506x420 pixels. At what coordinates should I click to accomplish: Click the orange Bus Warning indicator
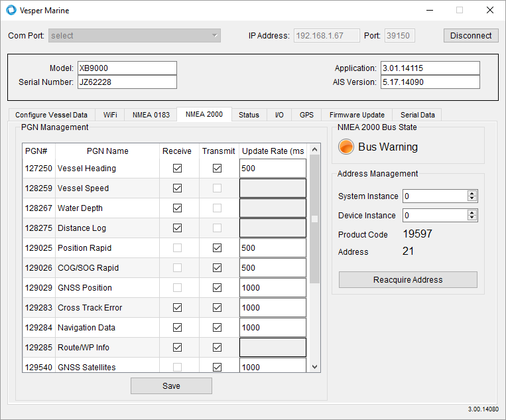pos(346,147)
